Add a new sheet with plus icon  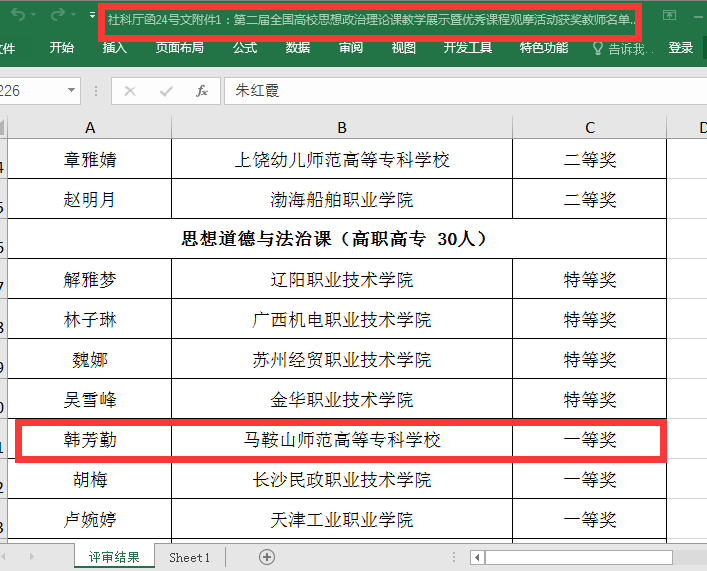coord(267,557)
